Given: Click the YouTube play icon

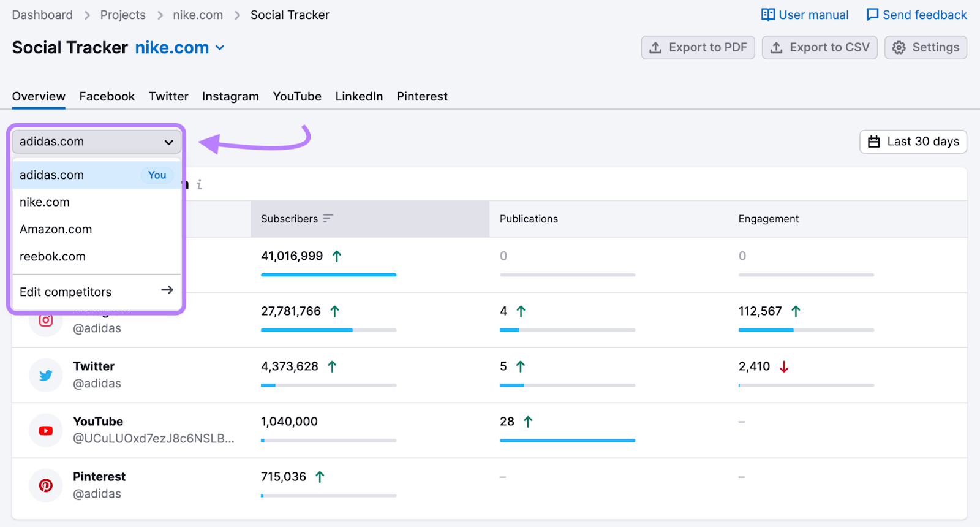Looking at the screenshot, I should [46, 431].
